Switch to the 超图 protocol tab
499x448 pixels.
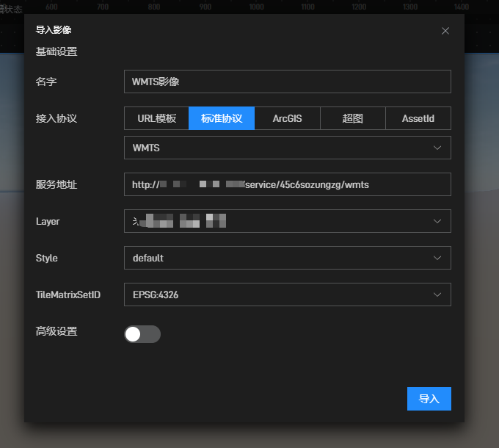click(352, 118)
